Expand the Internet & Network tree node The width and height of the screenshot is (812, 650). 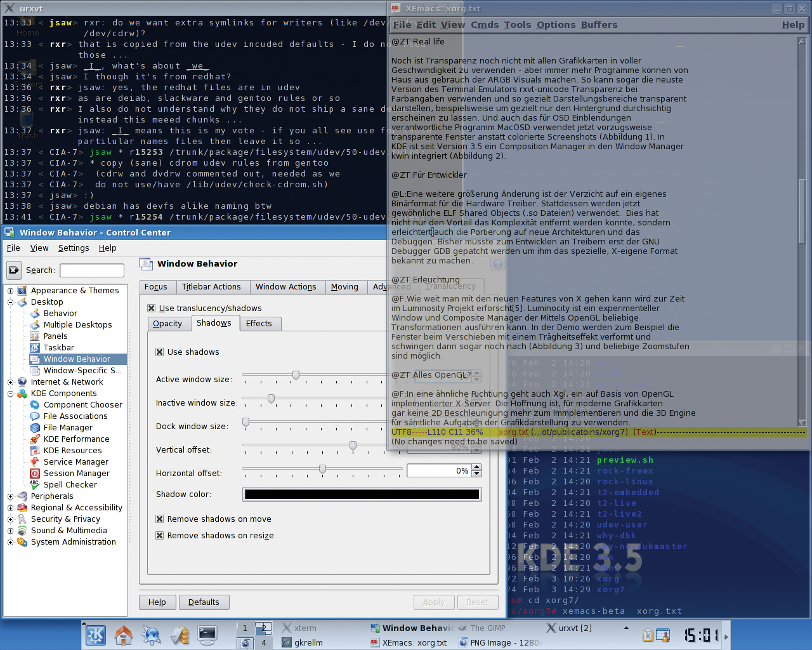point(10,382)
